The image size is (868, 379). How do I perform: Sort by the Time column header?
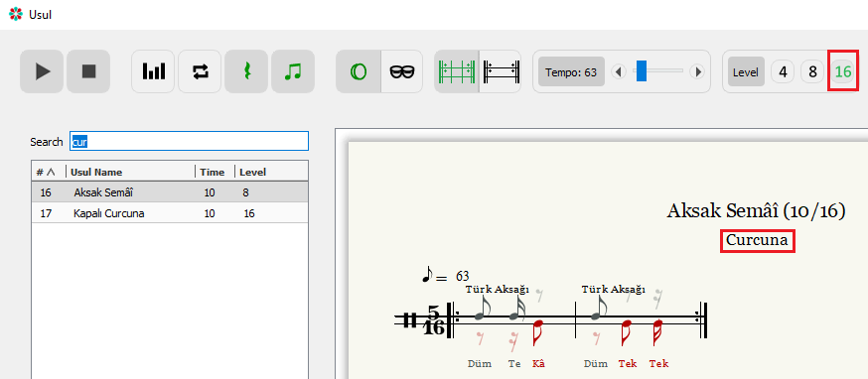tap(215, 172)
